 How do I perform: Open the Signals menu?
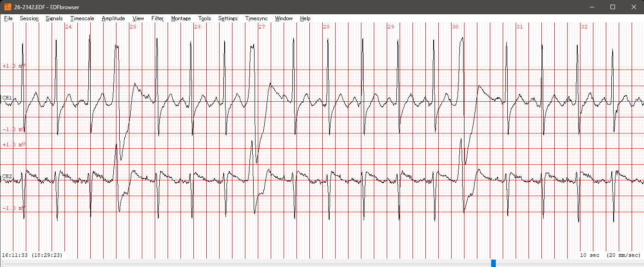point(54,18)
